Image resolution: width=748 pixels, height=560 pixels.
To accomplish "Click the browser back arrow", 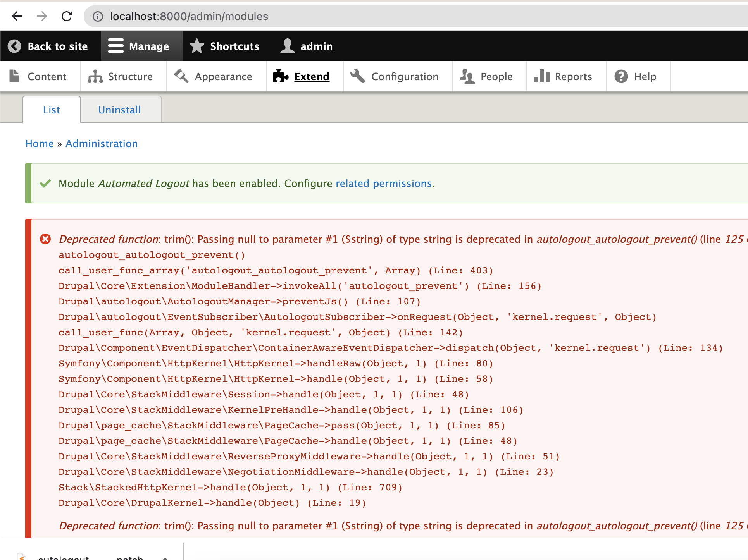I will [17, 16].
